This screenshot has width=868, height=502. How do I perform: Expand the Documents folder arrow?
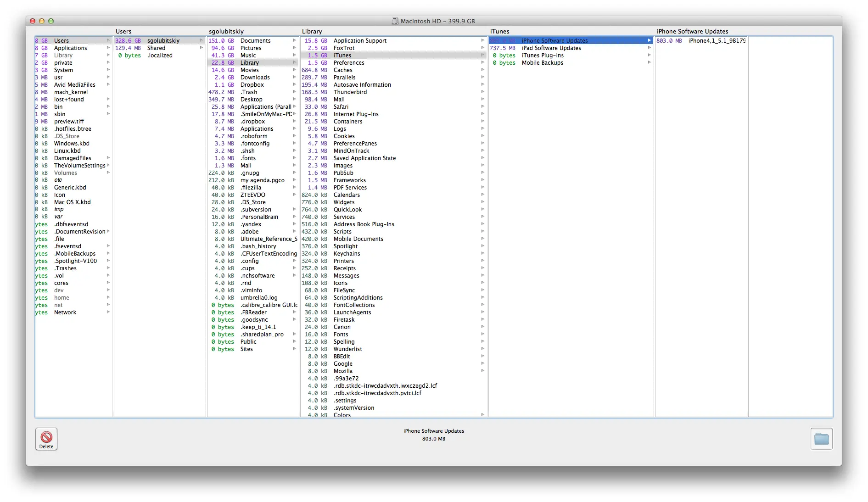[x=295, y=40]
